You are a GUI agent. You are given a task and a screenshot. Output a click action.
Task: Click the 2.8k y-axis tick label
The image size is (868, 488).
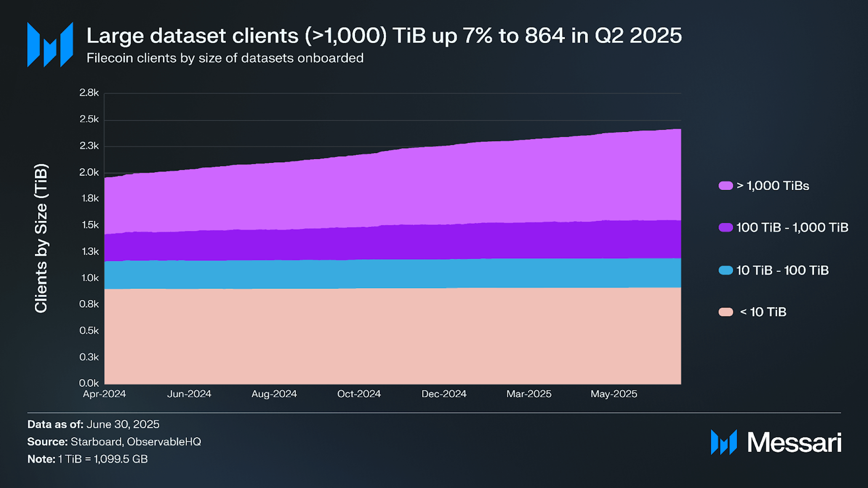[x=89, y=93]
